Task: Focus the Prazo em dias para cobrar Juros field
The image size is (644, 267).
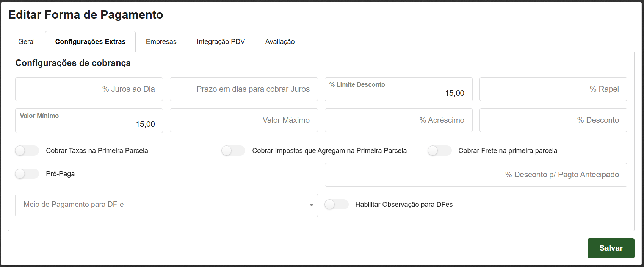Action: [244, 89]
